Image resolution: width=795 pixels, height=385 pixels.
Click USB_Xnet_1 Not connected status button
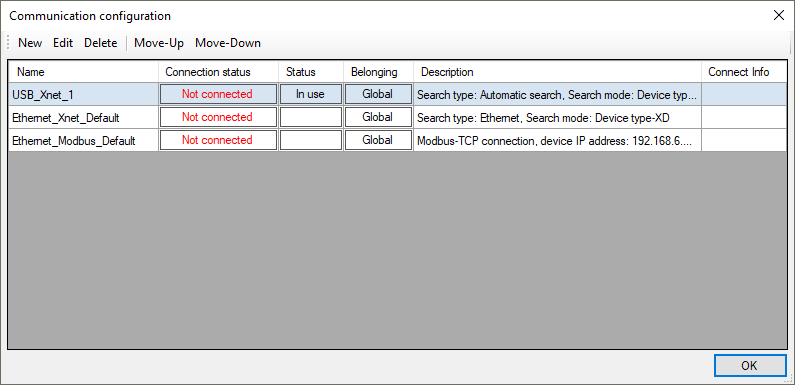tap(218, 94)
